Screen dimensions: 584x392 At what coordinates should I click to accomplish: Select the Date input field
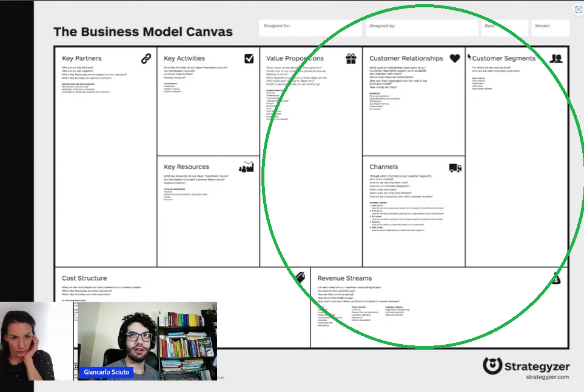[504, 27]
